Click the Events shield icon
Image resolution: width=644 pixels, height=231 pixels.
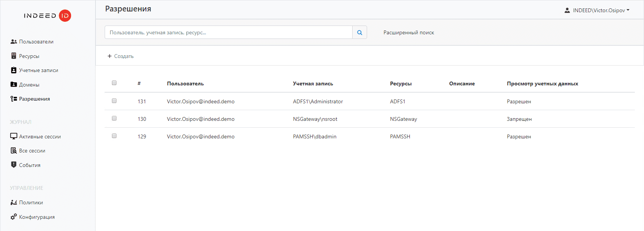pos(14,165)
